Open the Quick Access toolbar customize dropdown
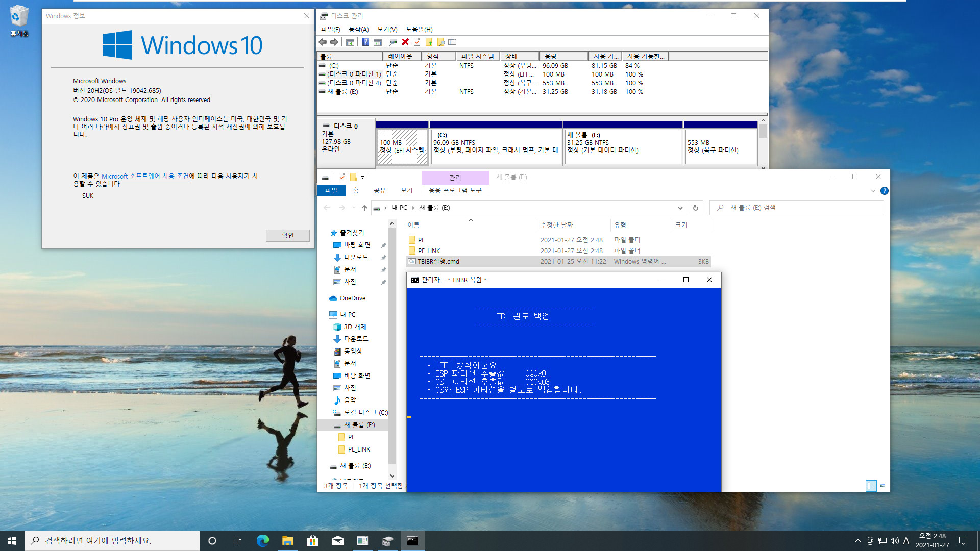Viewport: 980px width, 551px height. 363,178
